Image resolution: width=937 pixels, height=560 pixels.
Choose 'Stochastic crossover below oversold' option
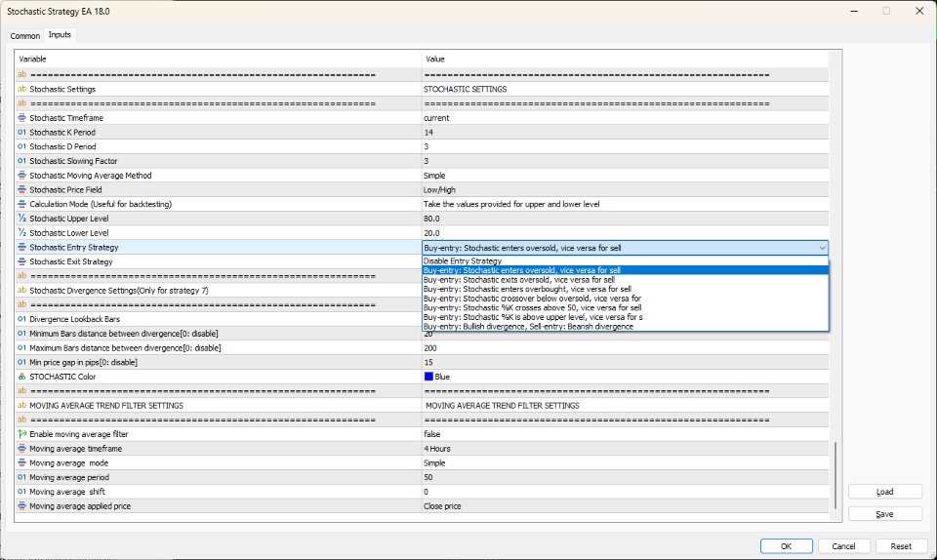[625, 299]
